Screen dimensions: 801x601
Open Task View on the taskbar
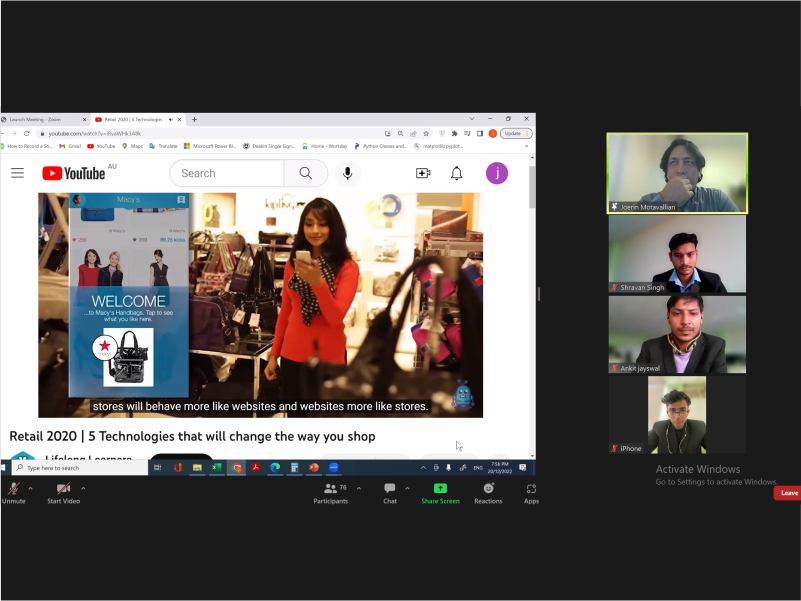click(x=157, y=468)
